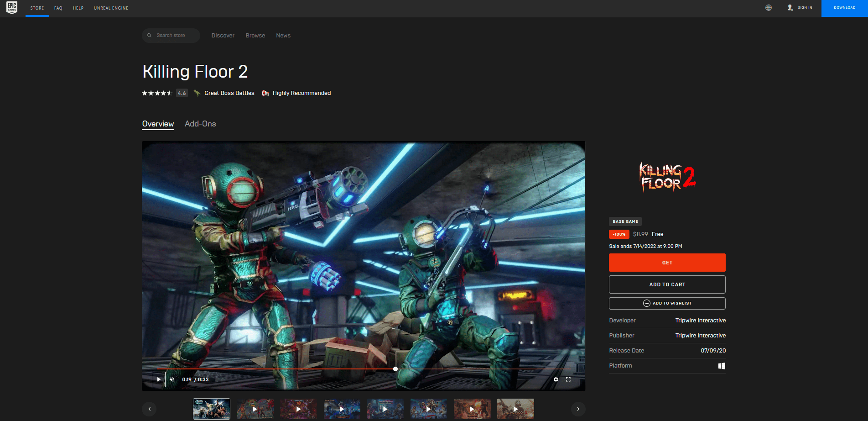This screenshot has width=868, height=421.
Task: Switch to the Overview tab
Action: [158, 124]
